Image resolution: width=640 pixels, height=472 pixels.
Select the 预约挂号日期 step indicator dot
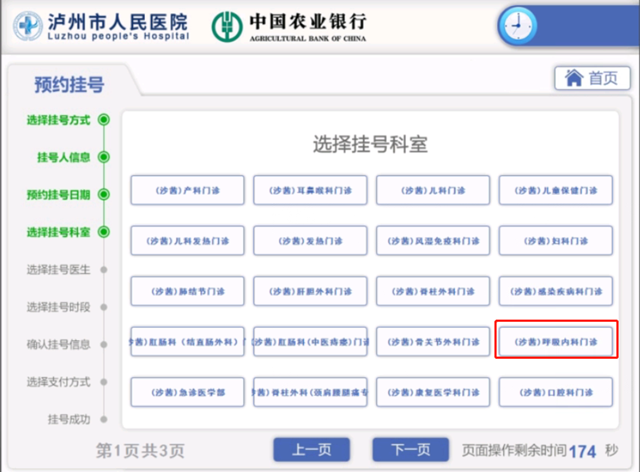(104, 194)
